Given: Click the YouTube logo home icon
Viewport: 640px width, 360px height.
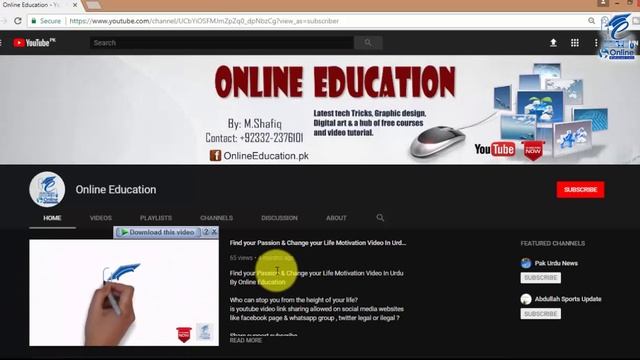Looking at the screenshot, I should (x=34, y=42).
